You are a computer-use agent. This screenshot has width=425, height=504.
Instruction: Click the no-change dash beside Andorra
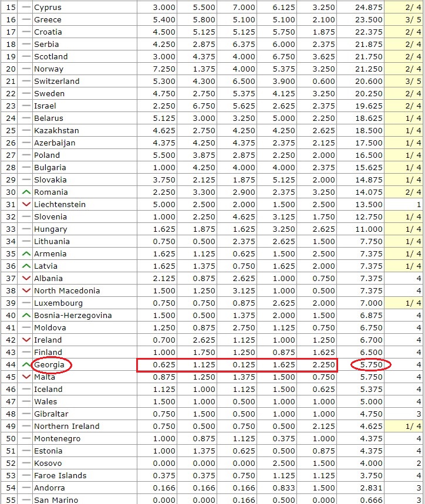(x=26, y=488)
